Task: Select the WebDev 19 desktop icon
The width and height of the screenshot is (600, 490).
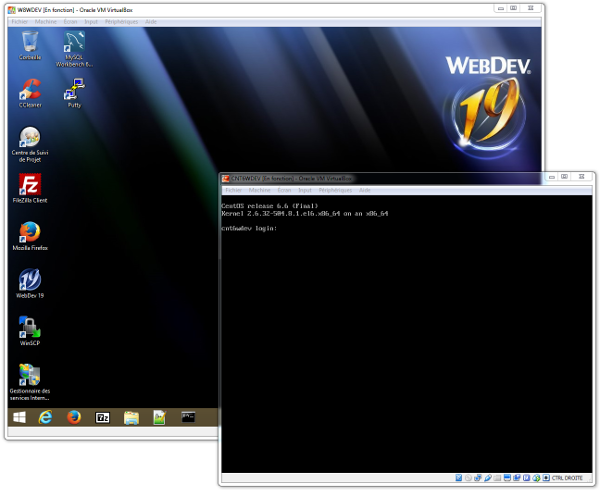Action: coord(30,283)
